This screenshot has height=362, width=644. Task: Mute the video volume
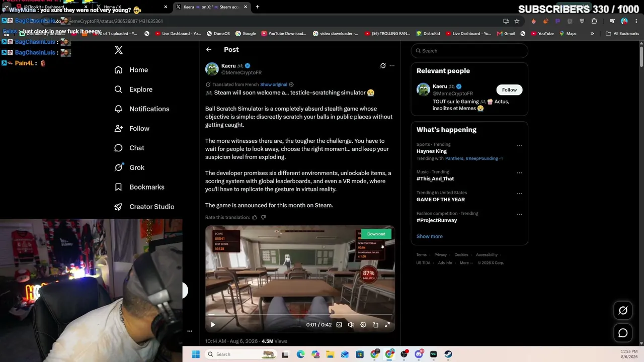pyautogui.click(x=351, y=325)
